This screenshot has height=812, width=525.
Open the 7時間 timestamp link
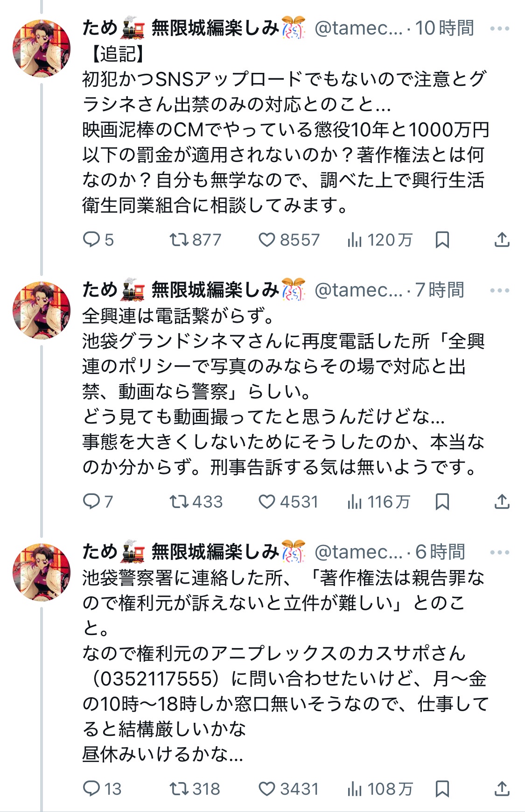(x=440, y=290)
